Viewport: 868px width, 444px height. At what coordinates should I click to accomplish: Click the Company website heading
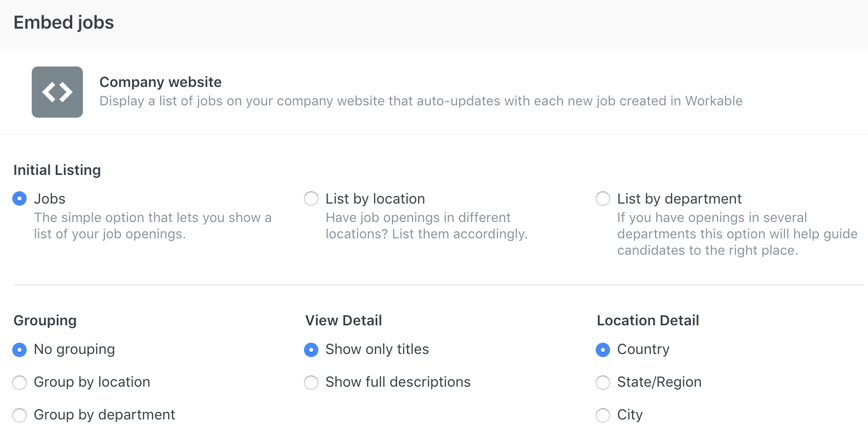(x=160, y=82)
